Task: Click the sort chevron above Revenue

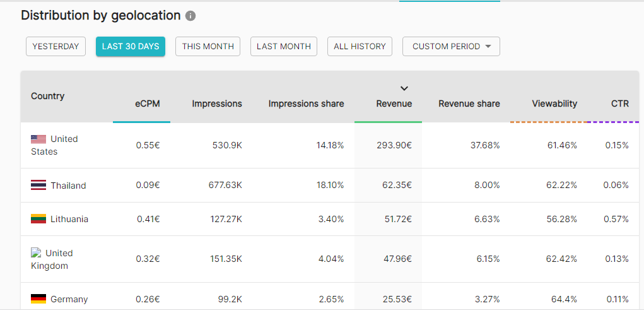Action: [404, 88]
